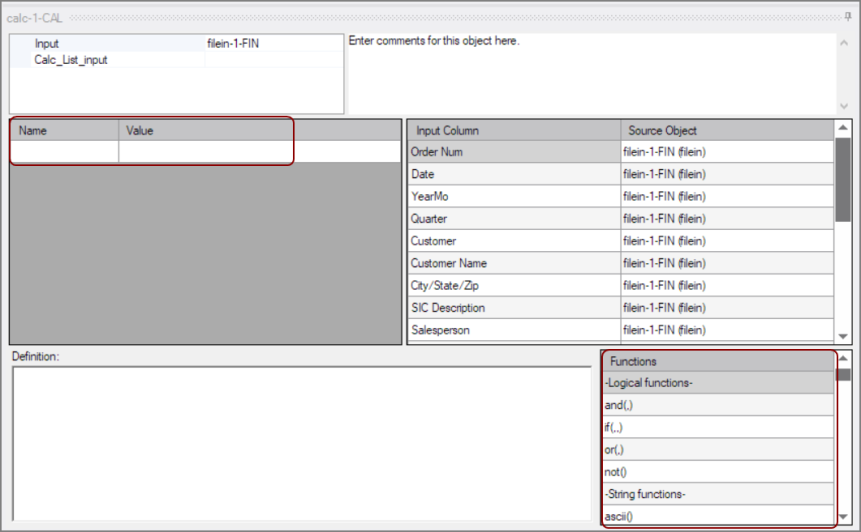Select the if(,,) function
The width and height of the screenshot is (861, 532).
point(718,427)
